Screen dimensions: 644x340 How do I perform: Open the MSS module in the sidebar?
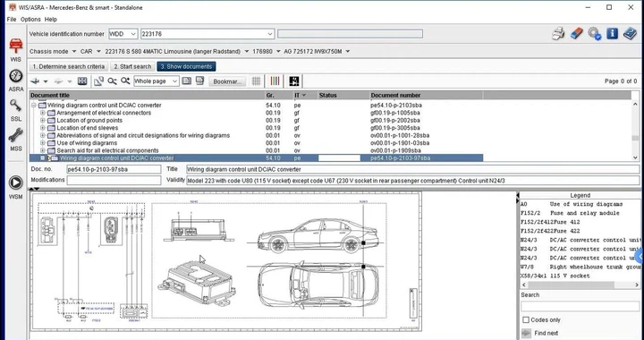pyautogui.click(x=15, y=140)
